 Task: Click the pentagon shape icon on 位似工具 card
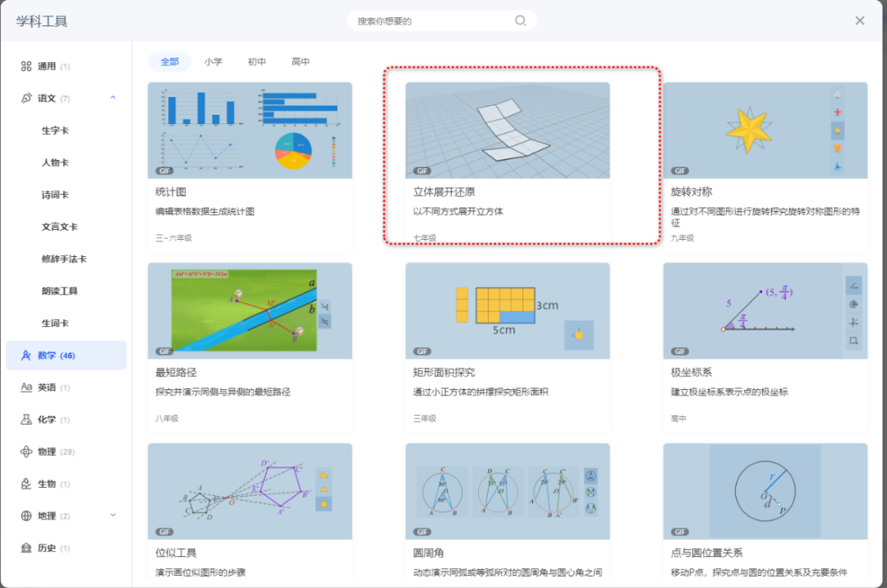pos(324,503)
